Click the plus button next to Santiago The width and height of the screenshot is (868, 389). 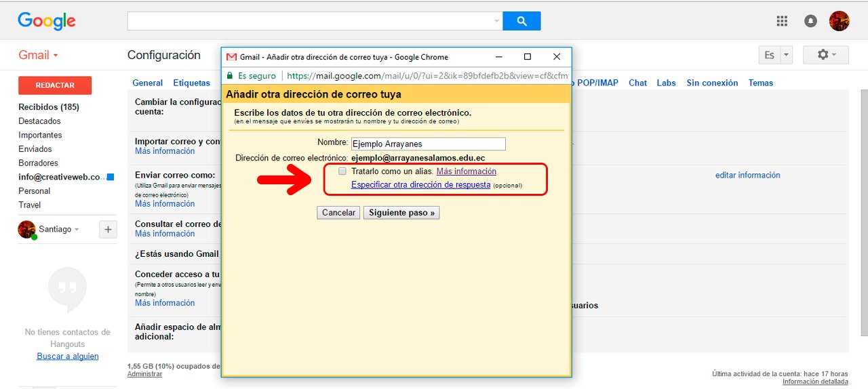pyautogui.click(x=108, y=230)
